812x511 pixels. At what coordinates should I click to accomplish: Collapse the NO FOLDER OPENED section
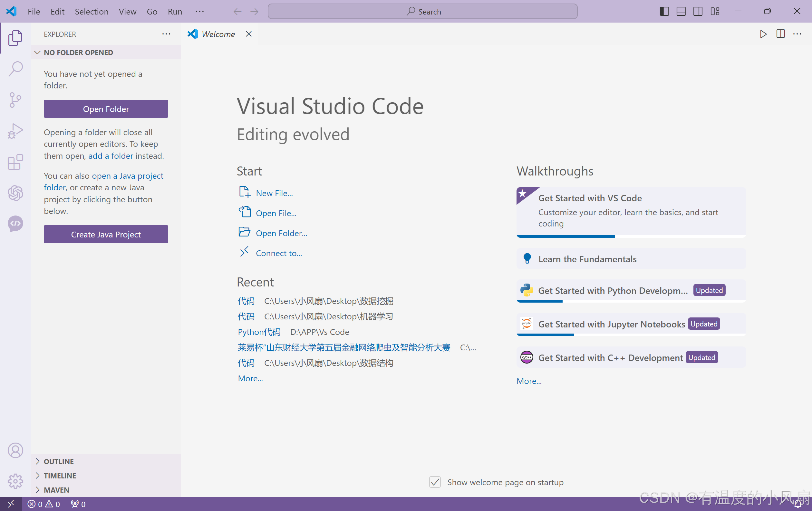coord(78,53)
